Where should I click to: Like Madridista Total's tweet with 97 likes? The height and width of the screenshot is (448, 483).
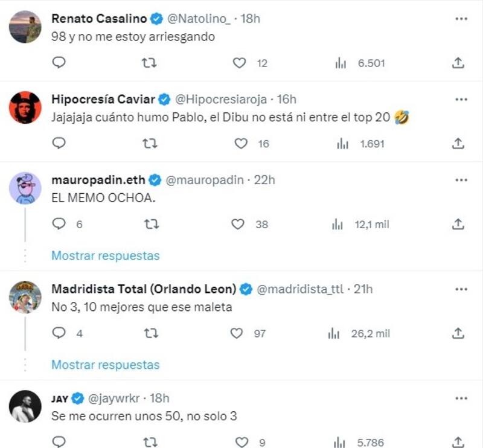coord(238,333)
